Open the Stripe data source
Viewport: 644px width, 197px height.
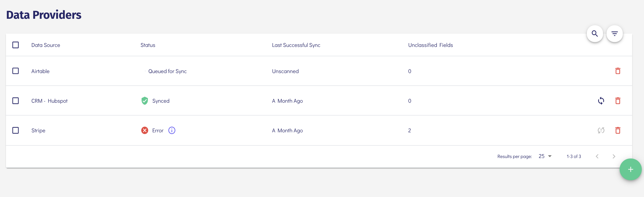(x=38, y=131)
